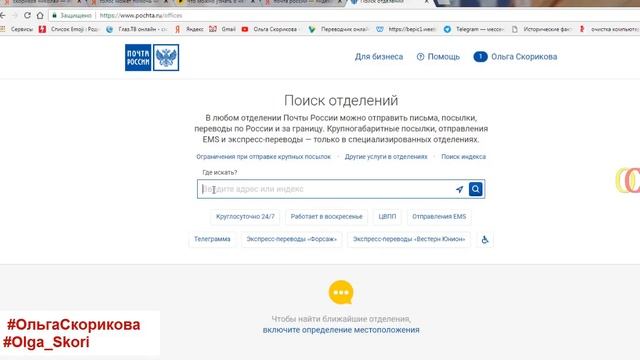Toggle the Экспресс-переводы «Вестерн Юнион» filter
This screenshot has height=360, width=640.
pyautogui.click(x=409, y=240)
